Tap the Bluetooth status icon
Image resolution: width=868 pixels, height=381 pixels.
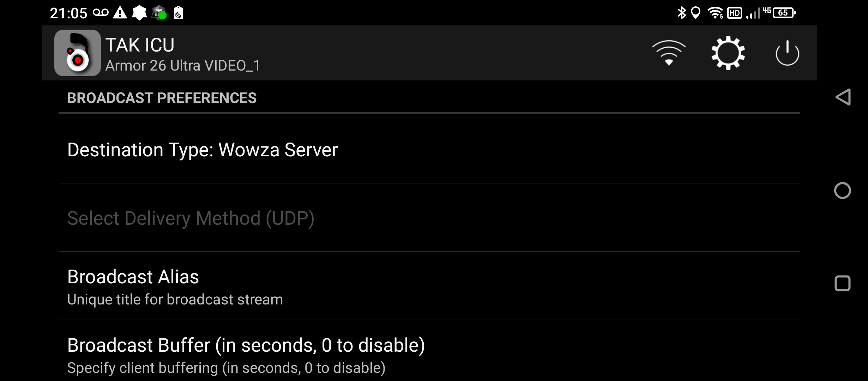[682, 13]
